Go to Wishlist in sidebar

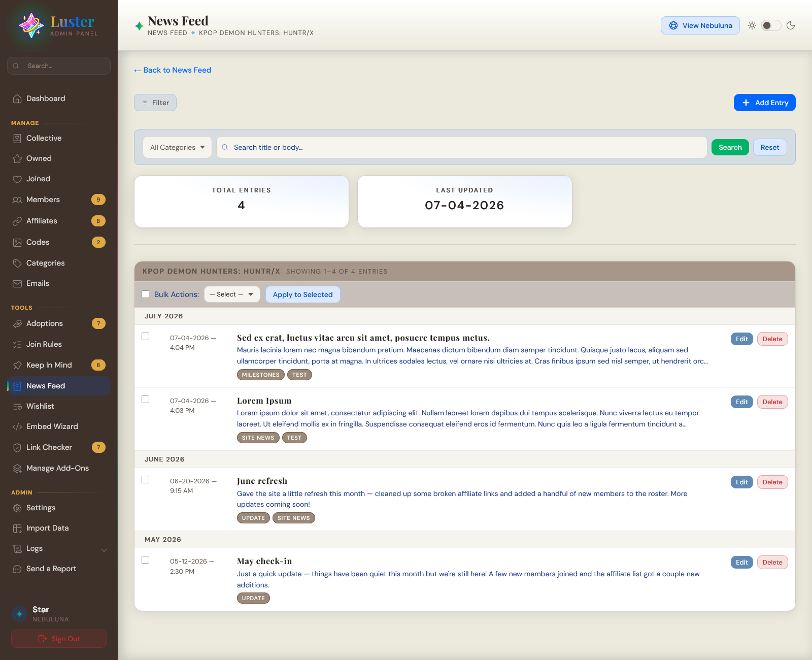click(59, 406)
